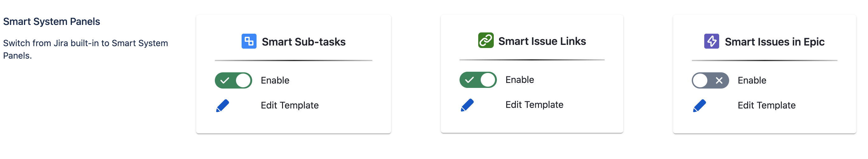This screenshot has height=159, width=868.
Task: Click the pencil icon under Smart Issues in Epic
Action: click(700, 106)
